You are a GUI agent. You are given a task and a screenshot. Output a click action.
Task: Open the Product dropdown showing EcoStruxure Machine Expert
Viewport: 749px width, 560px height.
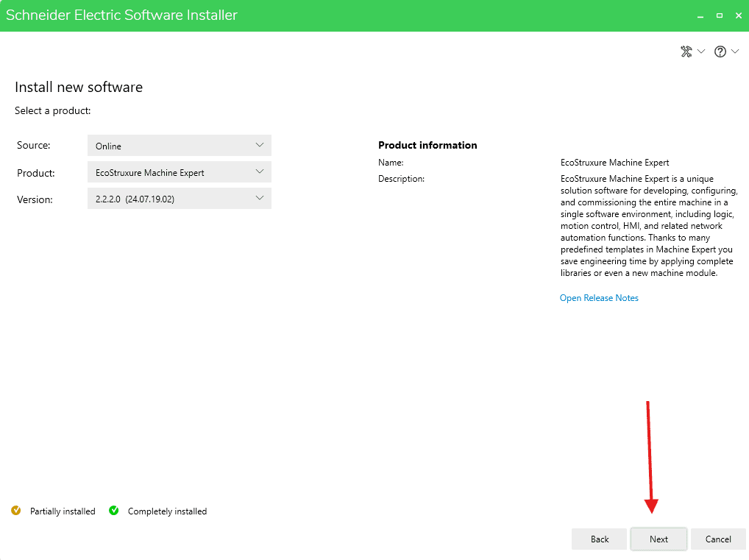179,172
